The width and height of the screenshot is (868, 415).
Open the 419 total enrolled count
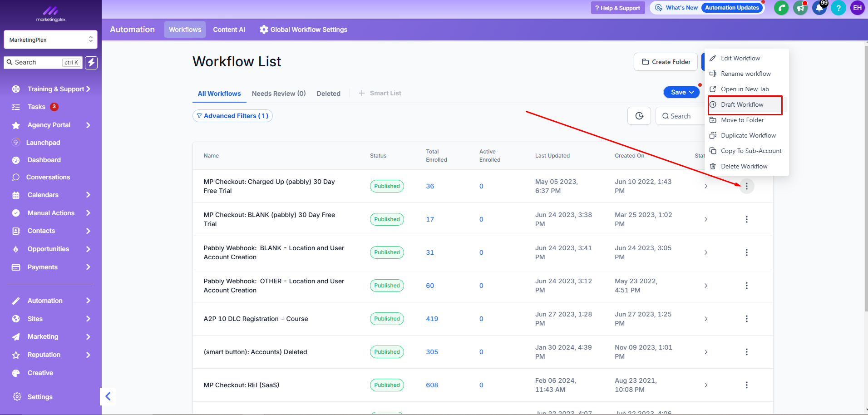pos(432,319)
